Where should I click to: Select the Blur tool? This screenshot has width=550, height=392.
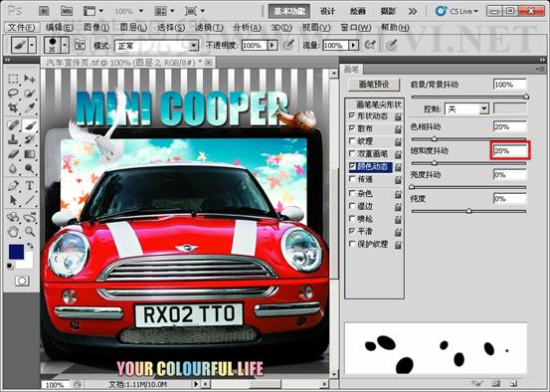tap(13, 169)
